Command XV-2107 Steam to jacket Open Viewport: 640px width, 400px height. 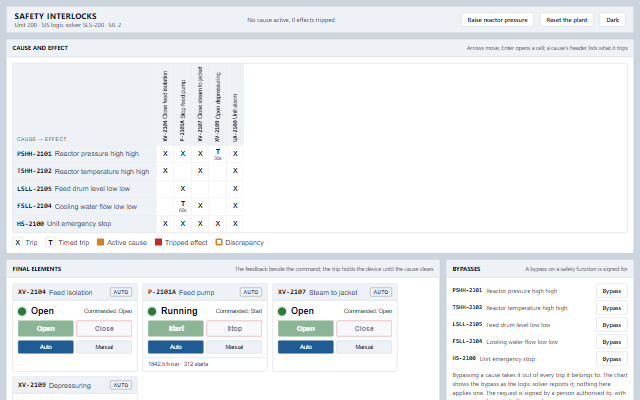pos(306,329)
